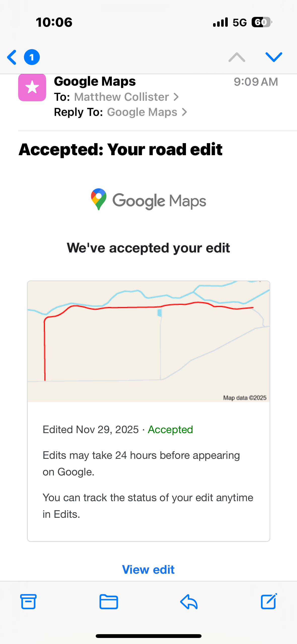
Task: Tap the back arrow to the inbox
Action: pyautogui.click(x=12, y=57)
